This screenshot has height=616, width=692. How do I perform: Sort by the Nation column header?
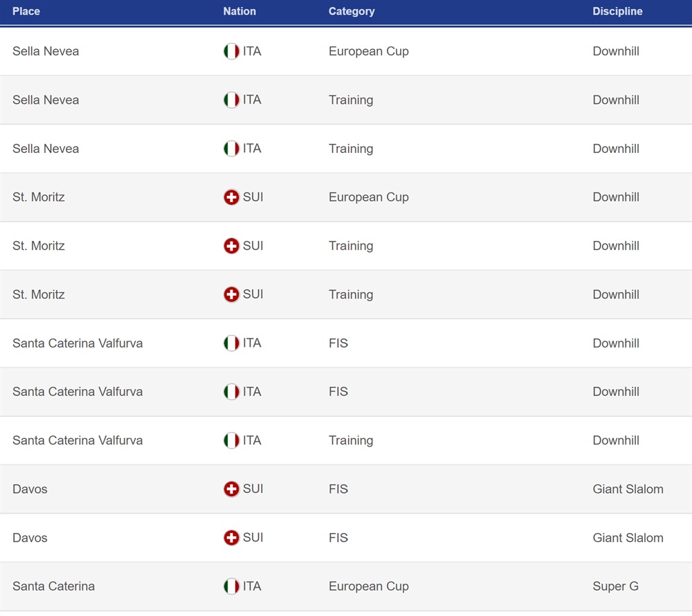(239, 12)
